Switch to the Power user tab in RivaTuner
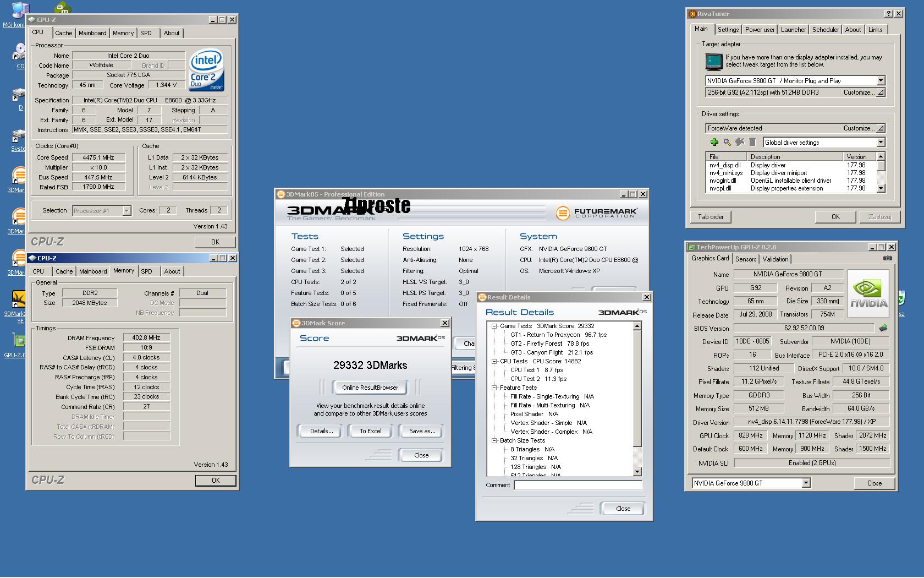The image size is (924, 578). [760, 30]
